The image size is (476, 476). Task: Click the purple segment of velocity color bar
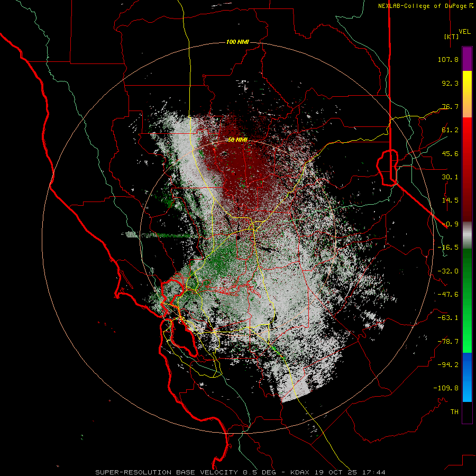tap(467, 59)
